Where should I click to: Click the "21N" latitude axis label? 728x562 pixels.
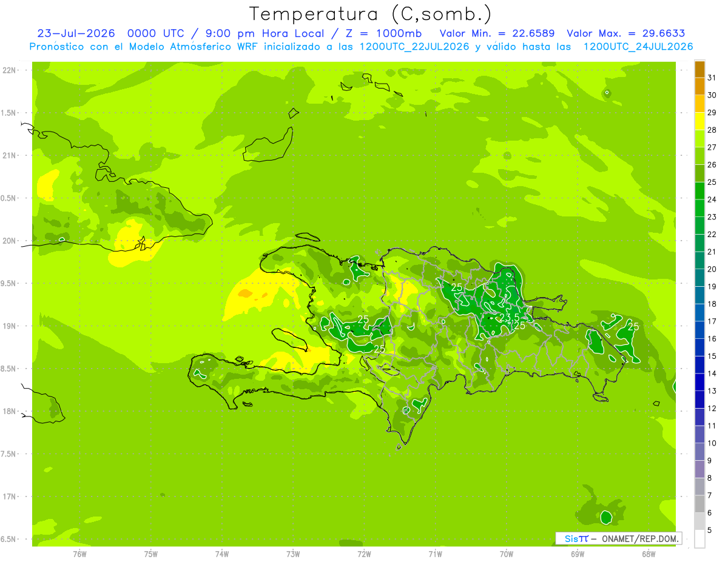10,155
